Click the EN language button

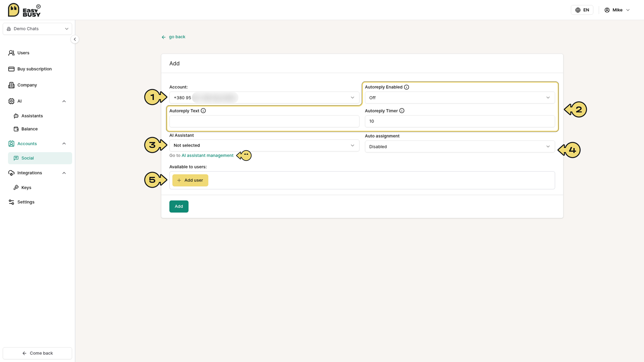click(x=582, y=10)
